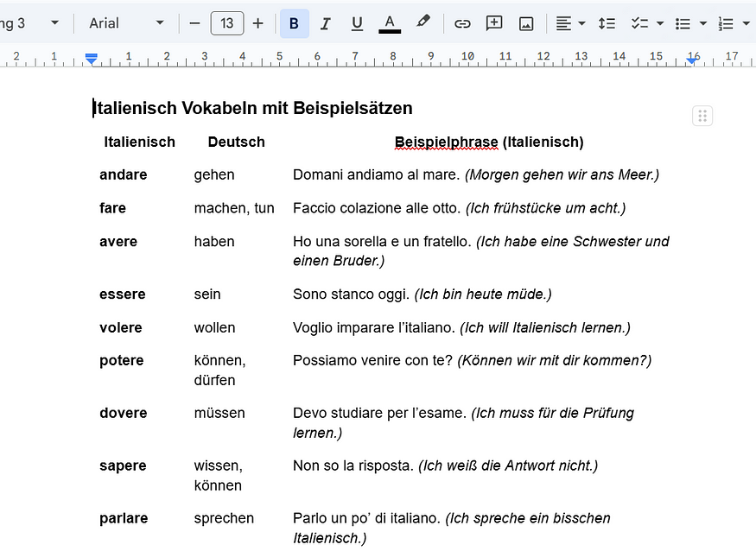Click the cell containing dovere
The image size is (756, 551).
pos(123,413)
